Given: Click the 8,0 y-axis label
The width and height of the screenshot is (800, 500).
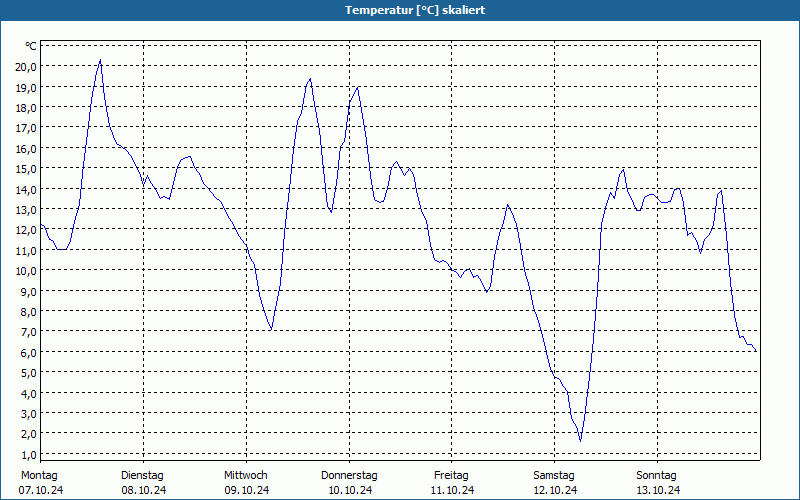Looking at the screenshot, I should pos(28,312).
